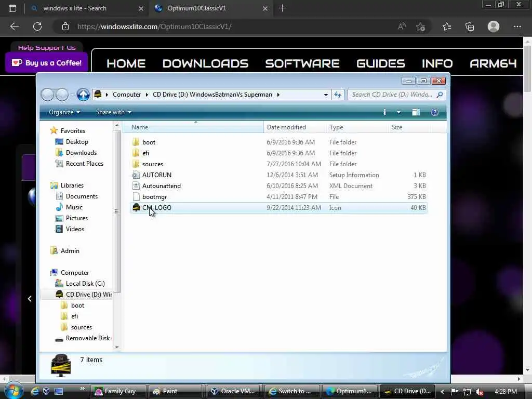Click Computer in Explorer address path
This screenshot has height=399, width=532.
[127, 95]
